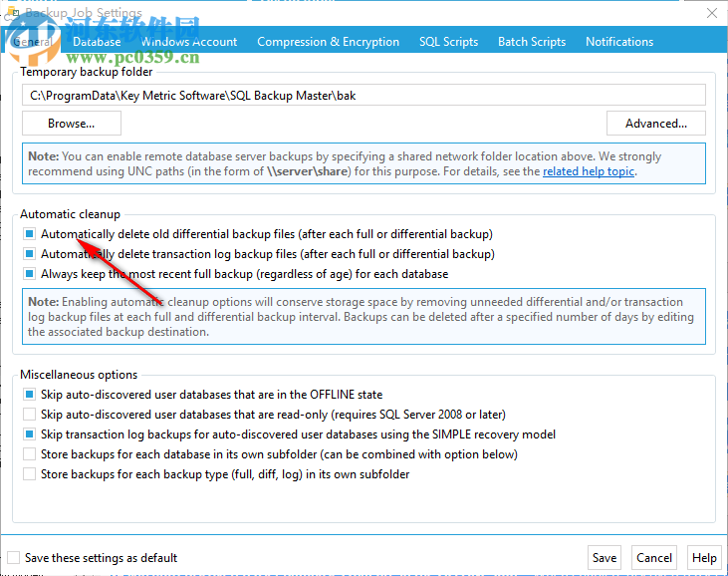Toggle auto-delete old differential backup files
The image size is (728, 576).
(x=29, y=233)
